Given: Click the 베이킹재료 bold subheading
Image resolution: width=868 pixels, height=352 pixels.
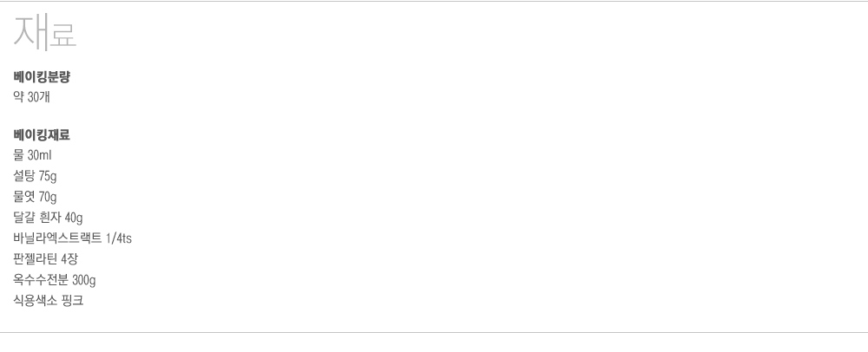Looking at the screenshot, I should pos(42,135).
